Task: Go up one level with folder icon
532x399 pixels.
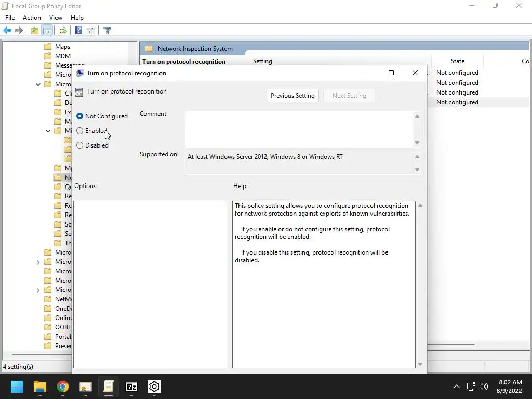Action: pos(35,31)
